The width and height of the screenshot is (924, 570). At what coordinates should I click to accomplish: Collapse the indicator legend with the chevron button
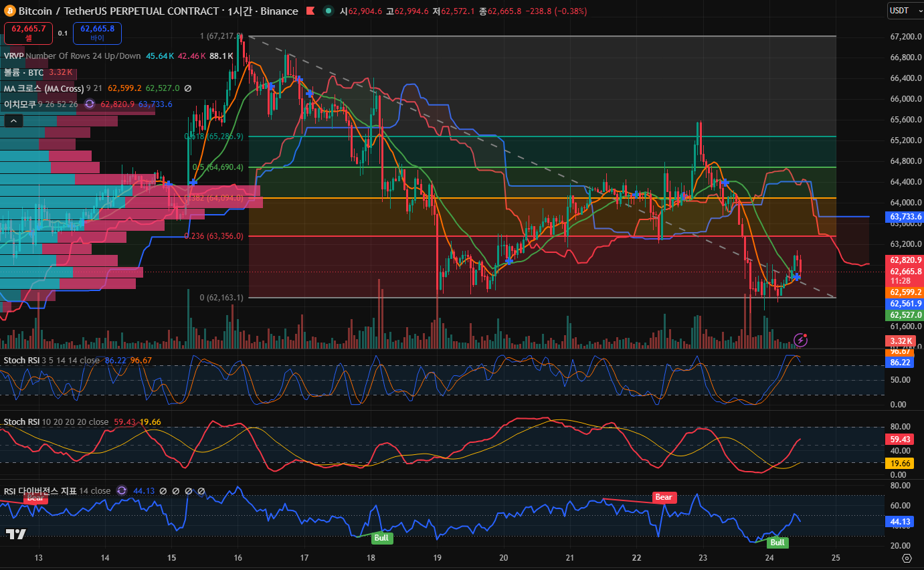13,121
